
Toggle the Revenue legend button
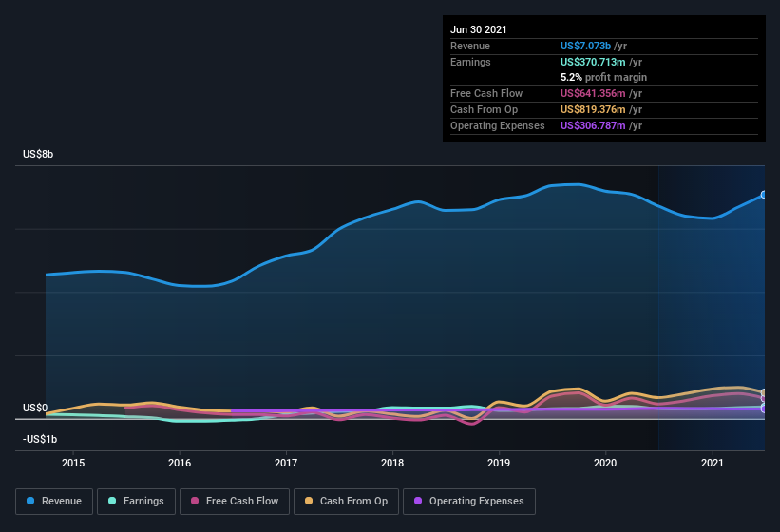(54, 502)
